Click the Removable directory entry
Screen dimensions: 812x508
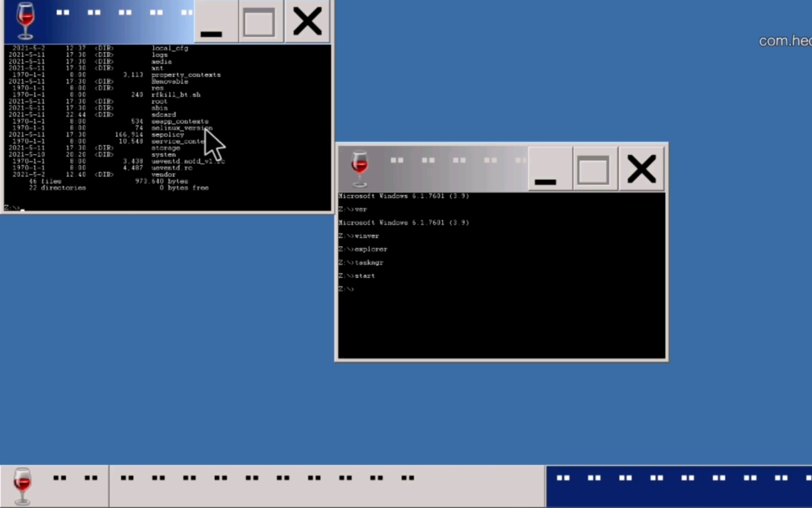click(x=170, y=81)
